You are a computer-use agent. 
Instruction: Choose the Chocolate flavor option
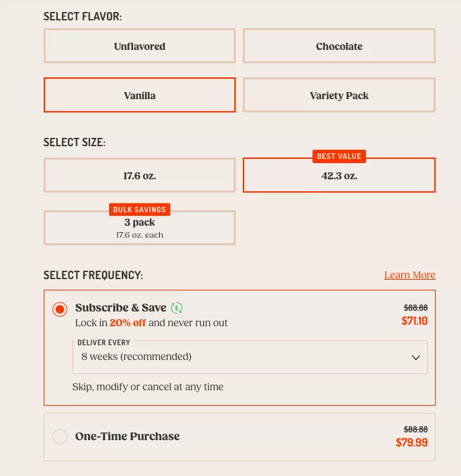click(x=339, y=46)
